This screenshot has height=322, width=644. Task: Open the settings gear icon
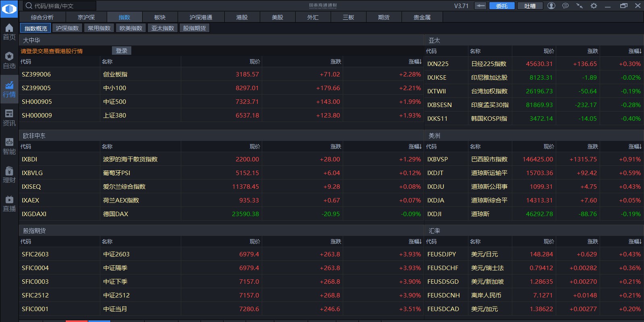pyautogui.click(x=594, y=6)
